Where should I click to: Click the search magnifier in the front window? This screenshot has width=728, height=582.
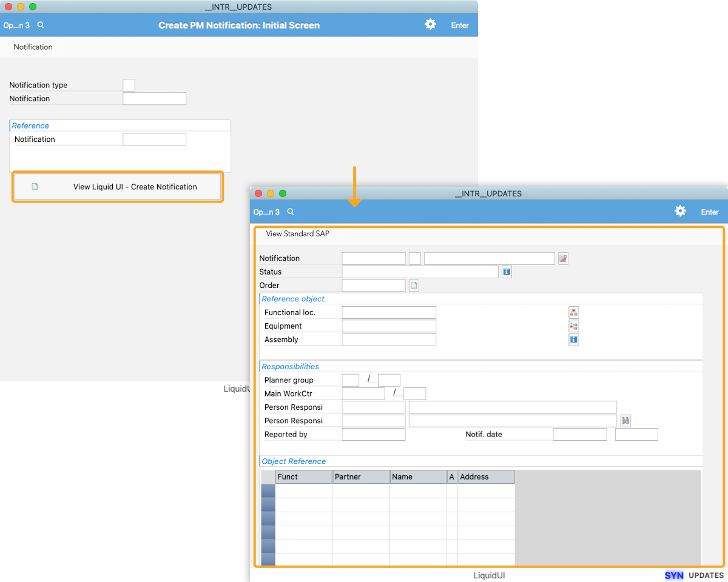pyautogui.click(x=291, y=212)
